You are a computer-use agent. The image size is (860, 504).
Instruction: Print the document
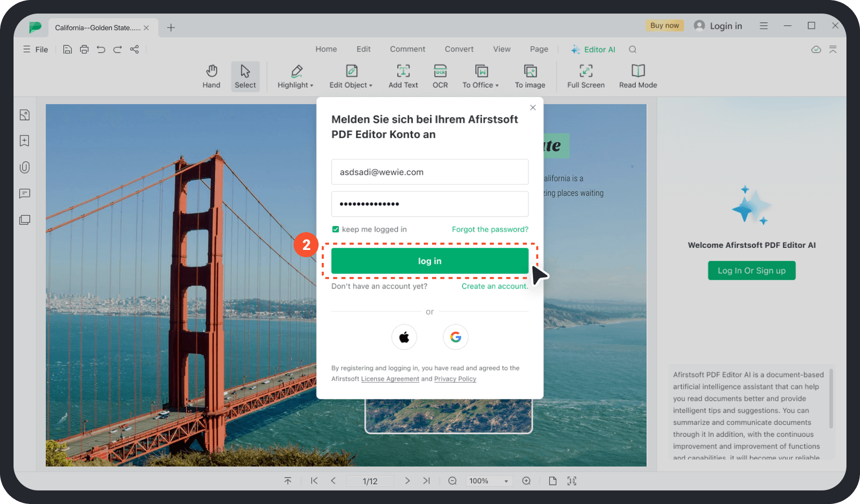84,49
